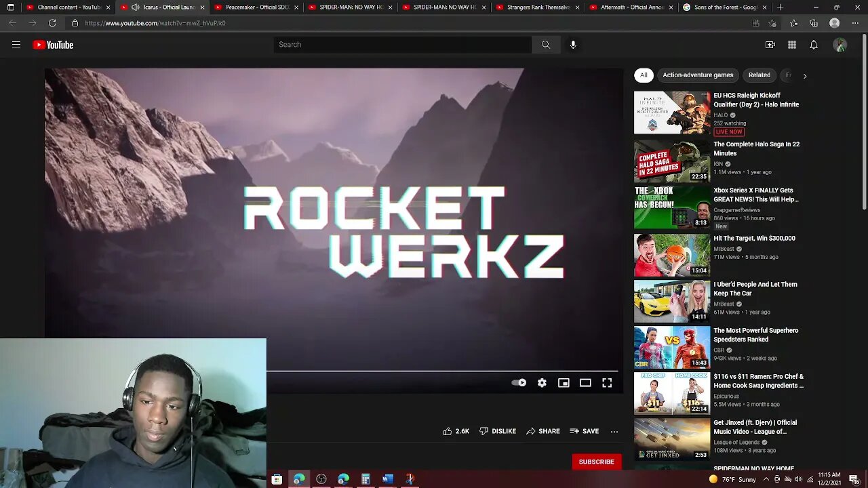868x488 pixels.
Task: Open video player settings gear
Action: 542,383
